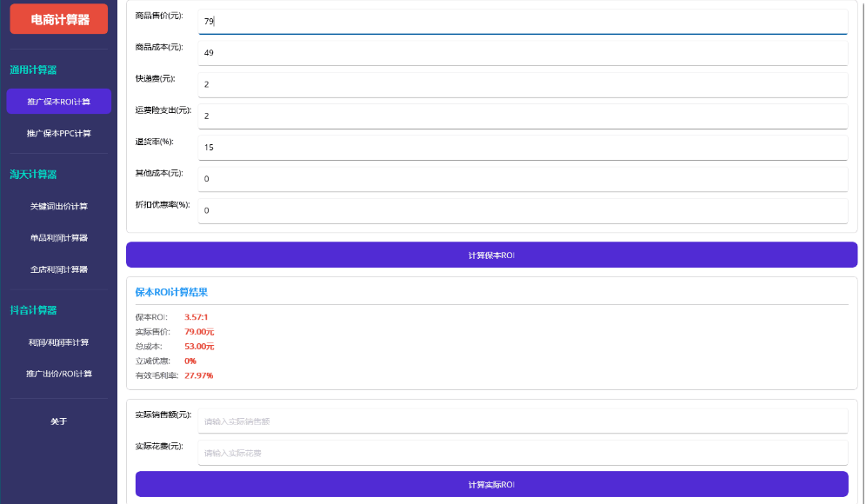The image size is (866, 504).
Task: Open the 关于 page
Action: (x=59, y=421)
